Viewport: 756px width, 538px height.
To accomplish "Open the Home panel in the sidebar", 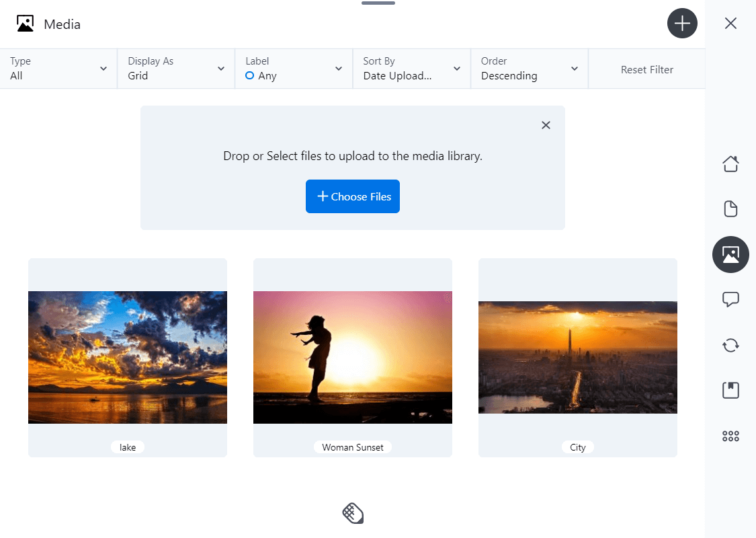I will (x=730, y=163).
